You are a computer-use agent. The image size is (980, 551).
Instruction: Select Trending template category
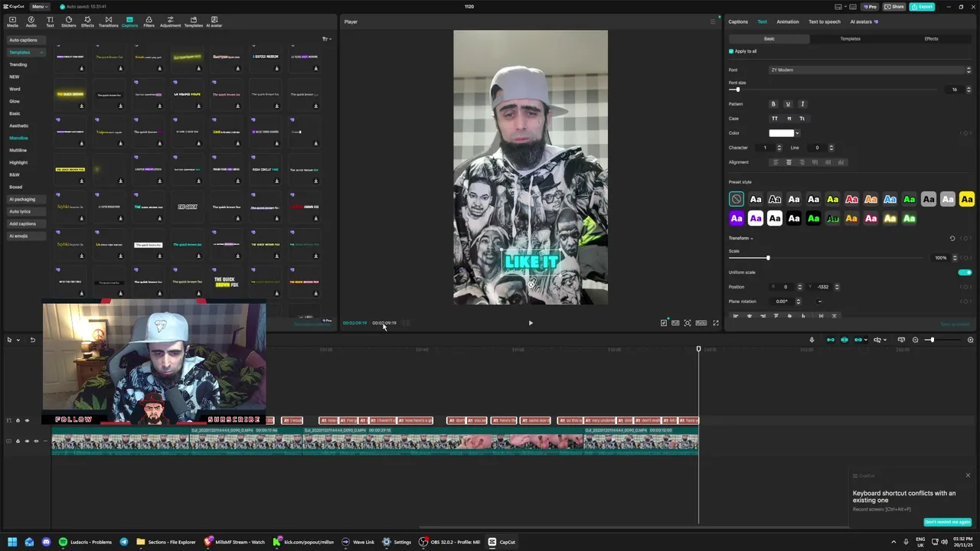(x=18, y=65)
